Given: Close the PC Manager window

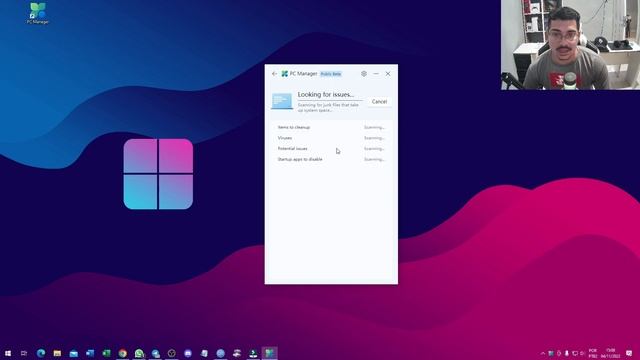Looking at the screenshot, I should coord(388,74).
